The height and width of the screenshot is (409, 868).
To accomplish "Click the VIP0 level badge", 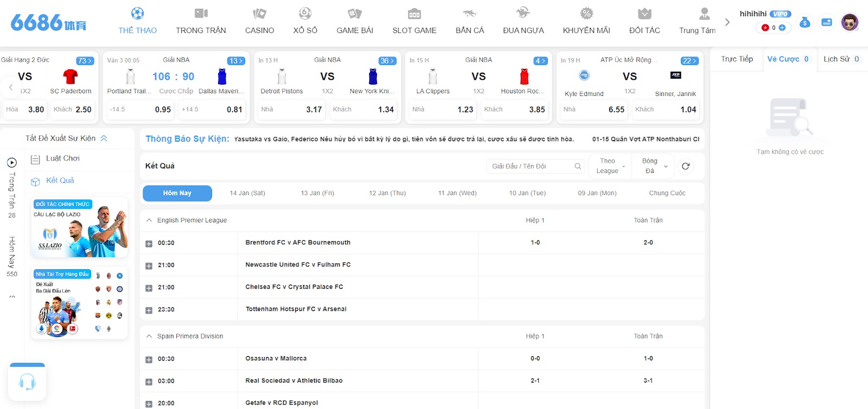I will pos(780,14).
